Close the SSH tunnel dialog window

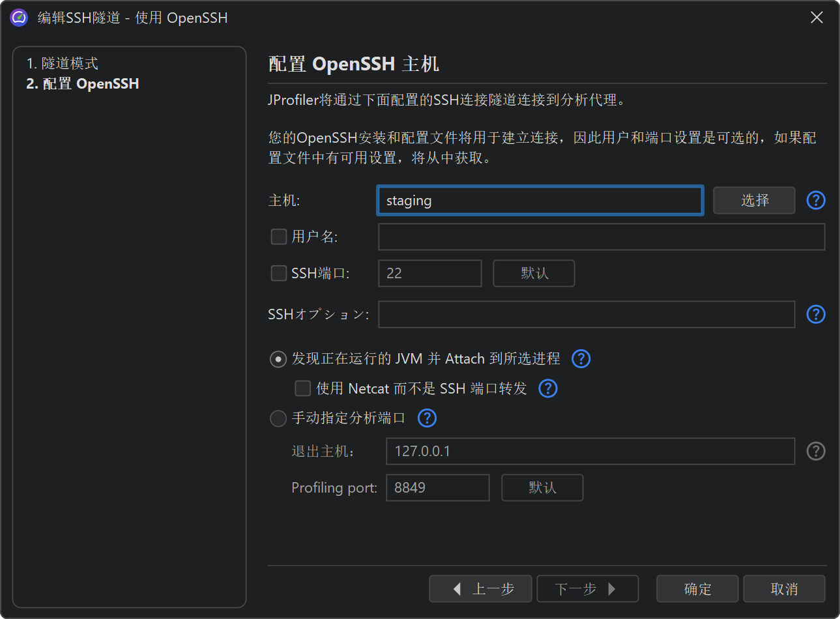[x=817, y=18]
